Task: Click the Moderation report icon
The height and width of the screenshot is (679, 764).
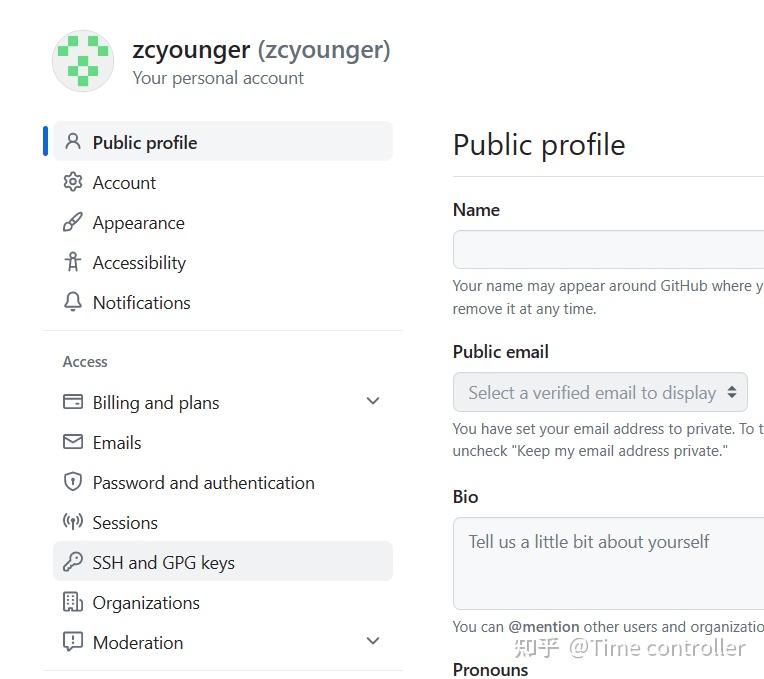Action: [72, 642]
